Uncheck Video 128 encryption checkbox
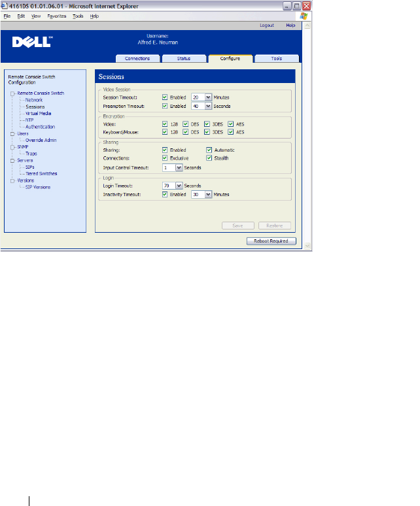 coord(165,124)
